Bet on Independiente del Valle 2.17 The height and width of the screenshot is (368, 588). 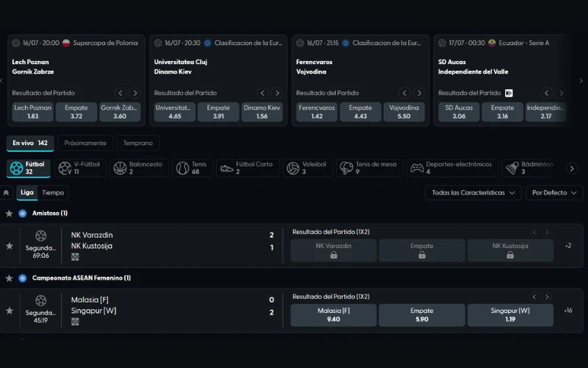[x=546, y=112]
